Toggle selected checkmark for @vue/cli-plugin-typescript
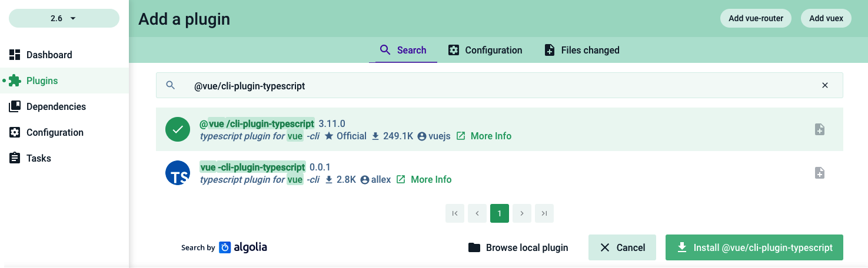Image resolution: width=868 pixels, height=268 pixels. (178, 129)
